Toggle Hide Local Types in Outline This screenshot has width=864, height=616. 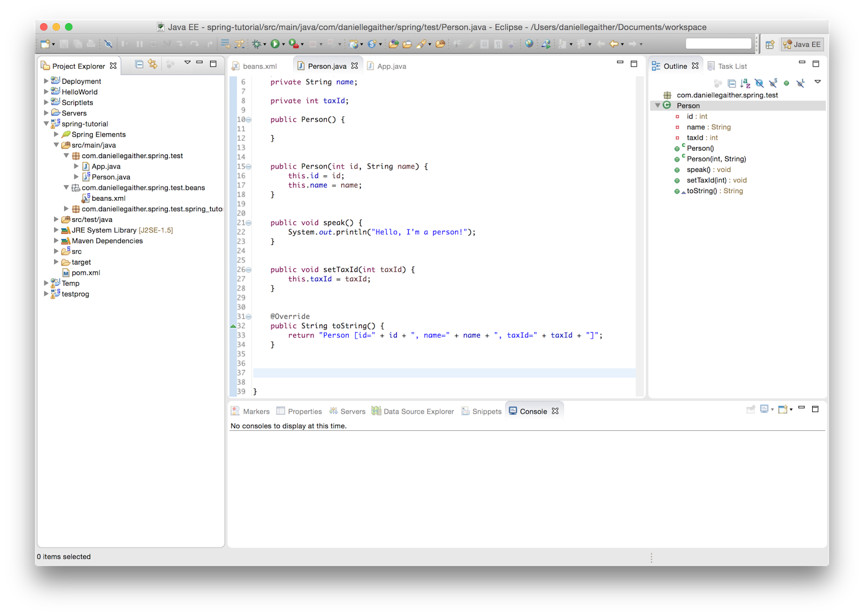(x=800, y=83)
